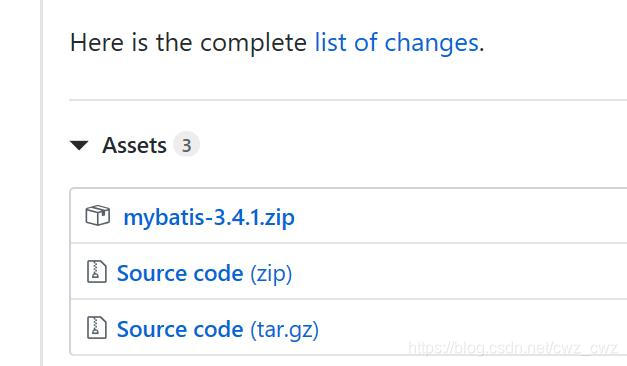627x366 pixels.
Task: Click the (zip) format label
Action: coord(271,274)
